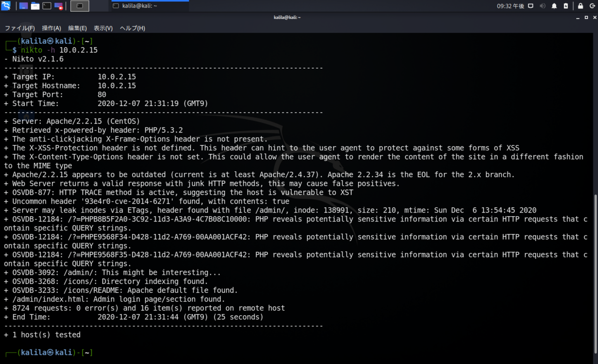Click the '1 host(s) tested' line
The width and height of the screenshot is (598, 364).
pyautogui.click(x=42, y=335)
